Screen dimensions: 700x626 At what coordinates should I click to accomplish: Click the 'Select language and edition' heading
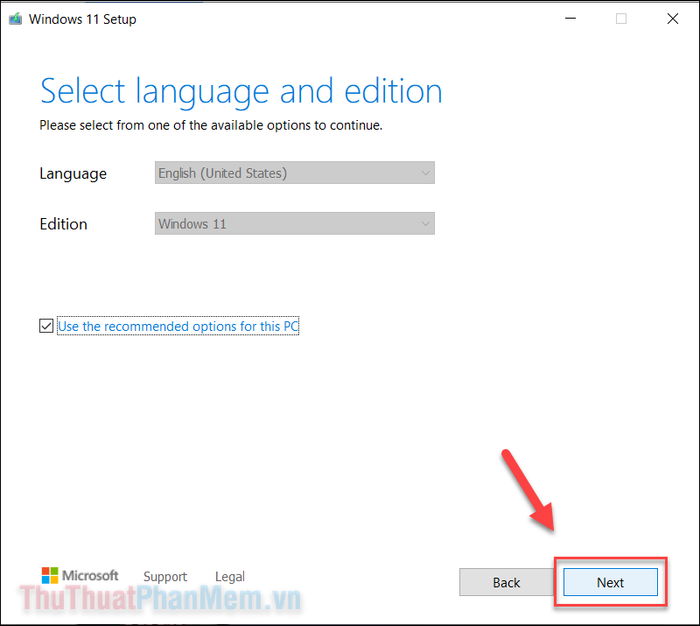coord(241,92)
